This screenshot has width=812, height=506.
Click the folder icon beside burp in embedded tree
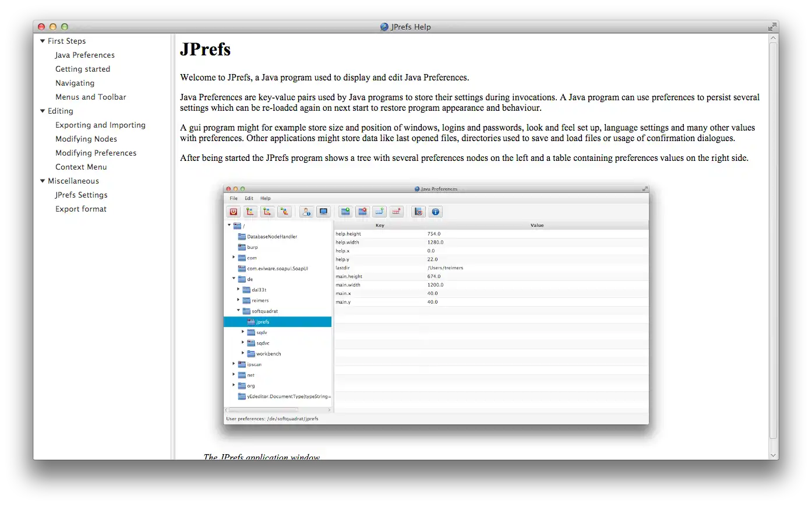[x=242, y=247]
